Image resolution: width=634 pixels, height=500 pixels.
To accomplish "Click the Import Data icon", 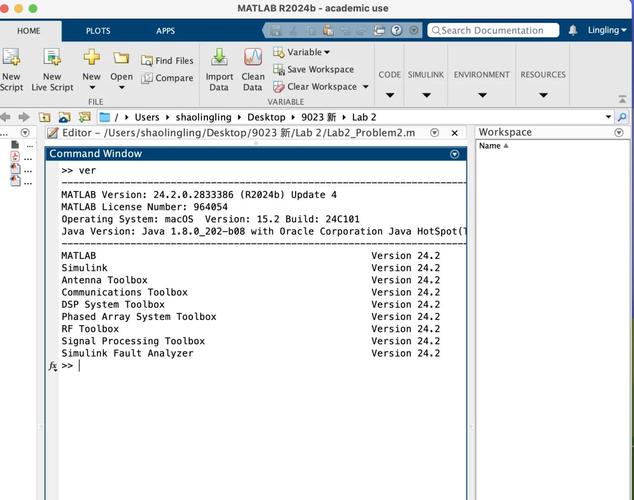I will 219,57.
